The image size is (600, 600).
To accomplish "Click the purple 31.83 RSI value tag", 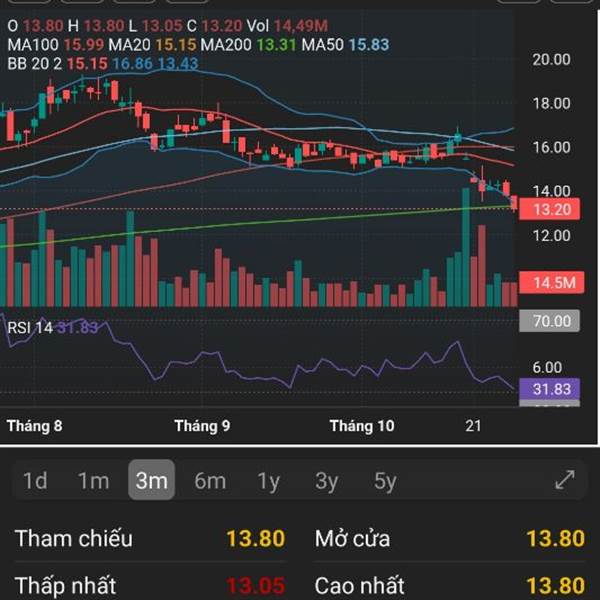I will [549, 389].
